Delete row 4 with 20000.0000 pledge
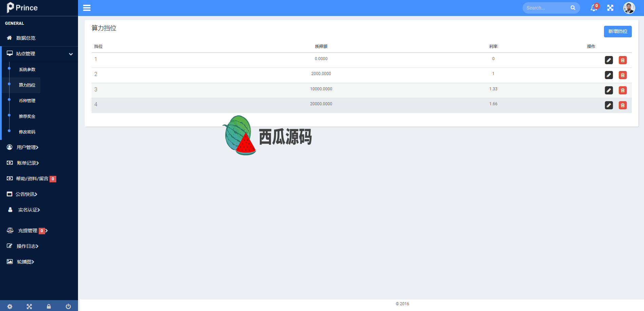The height and width of the screenshot is (311, 644). (x=623, y=105)
